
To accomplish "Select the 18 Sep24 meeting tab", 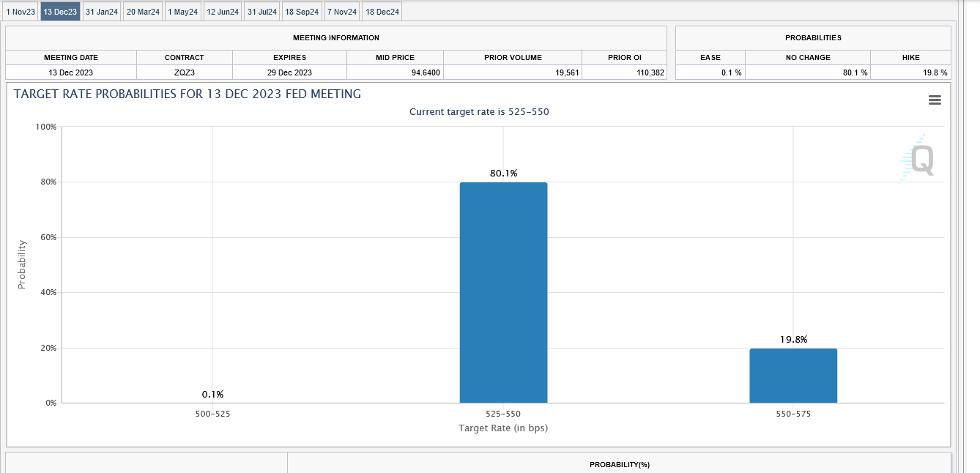I will (302, 12).
